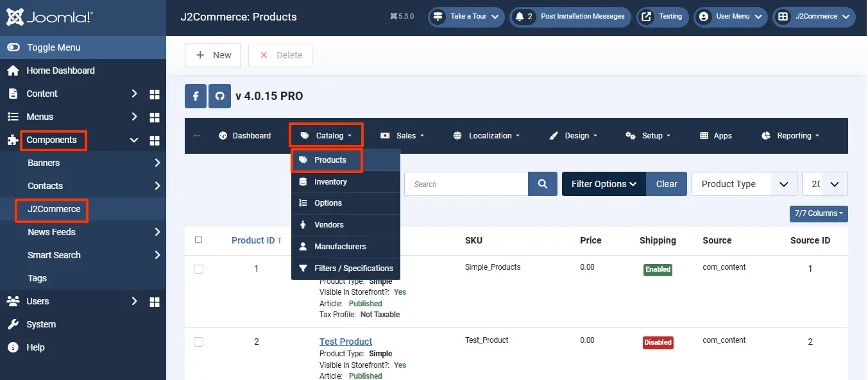Click the Facebook icon button
868x380 pixels.
(x=196, y=96)
